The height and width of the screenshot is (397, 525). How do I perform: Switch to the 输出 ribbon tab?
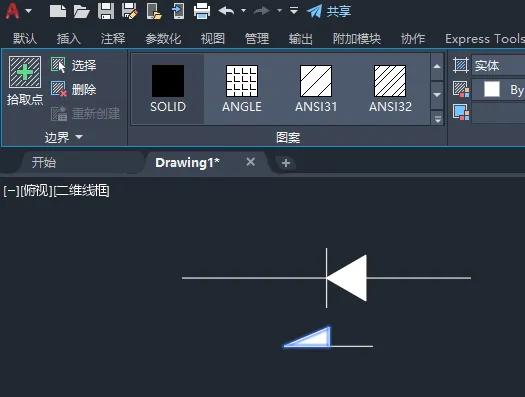[x=301, y=39]
